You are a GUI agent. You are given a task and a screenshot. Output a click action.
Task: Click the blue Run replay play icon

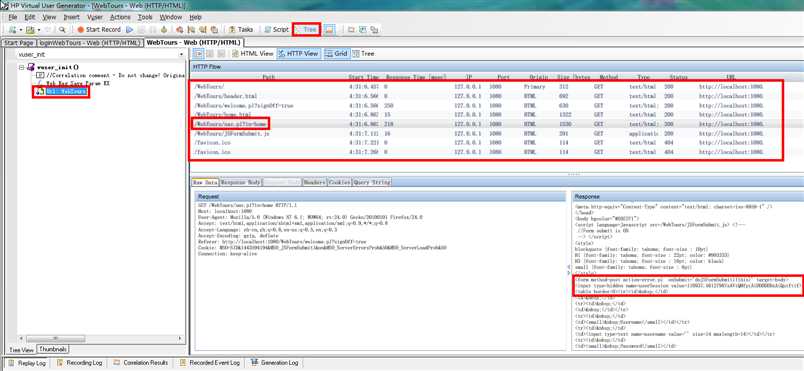129,30
